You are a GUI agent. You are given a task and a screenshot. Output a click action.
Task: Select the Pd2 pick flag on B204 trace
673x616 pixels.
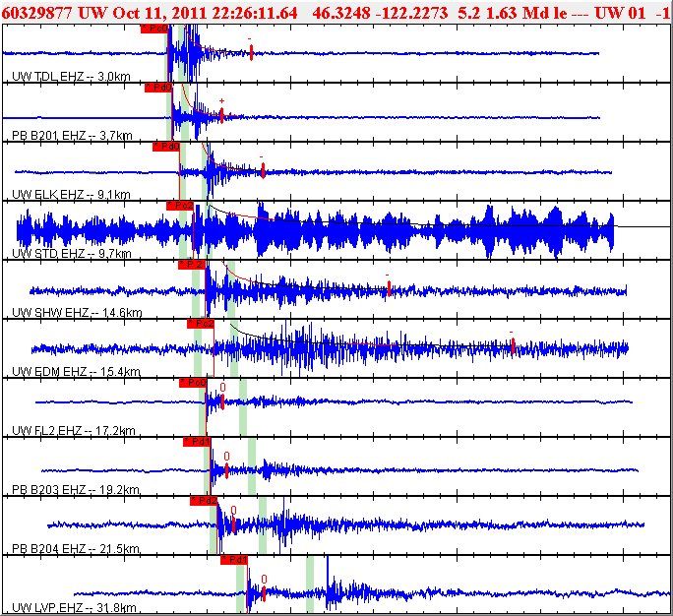(204, 501)
